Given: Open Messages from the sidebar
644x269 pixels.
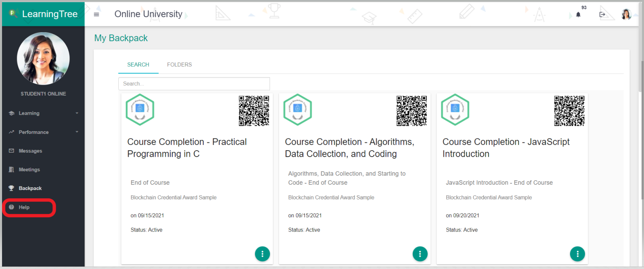Looking at the screenshot, I should [30, 151].
